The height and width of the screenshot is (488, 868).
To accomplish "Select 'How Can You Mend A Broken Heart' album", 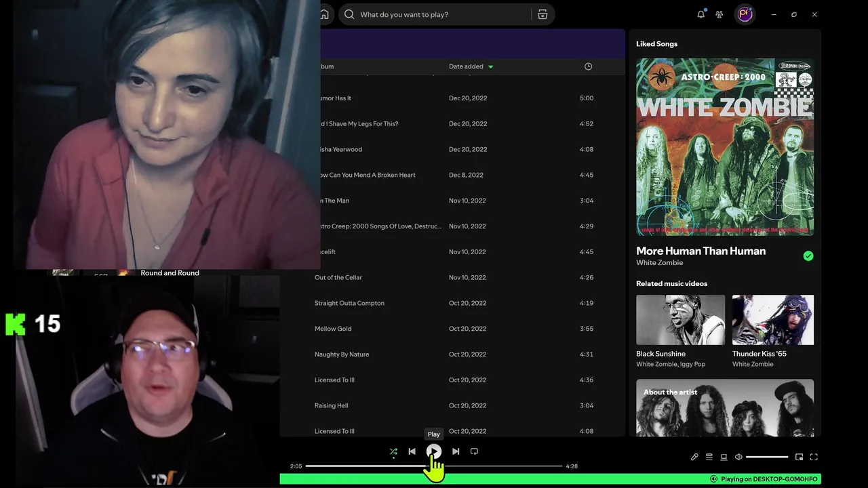I will click(x=366, y=175).
